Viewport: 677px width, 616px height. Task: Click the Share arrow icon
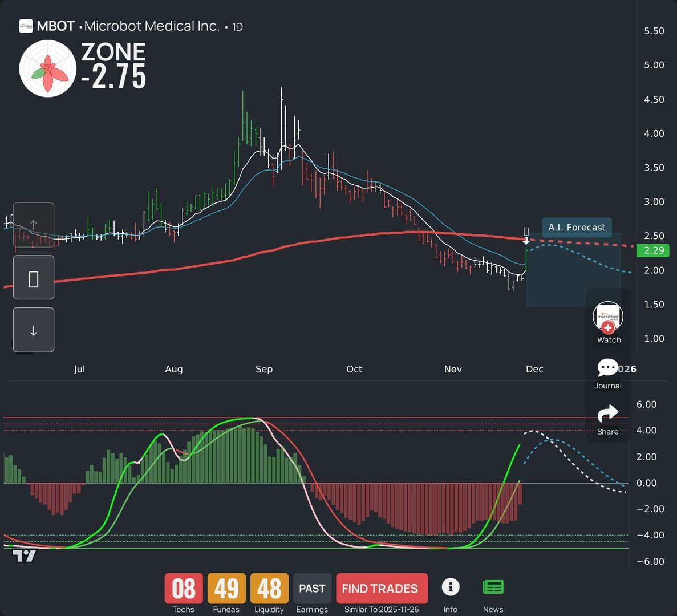(607, 414)
